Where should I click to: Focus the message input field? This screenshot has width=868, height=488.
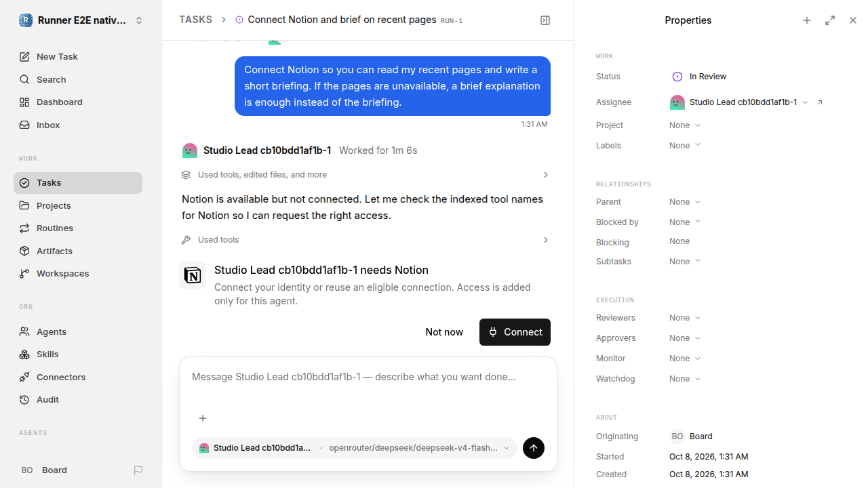tap(368, 377)
